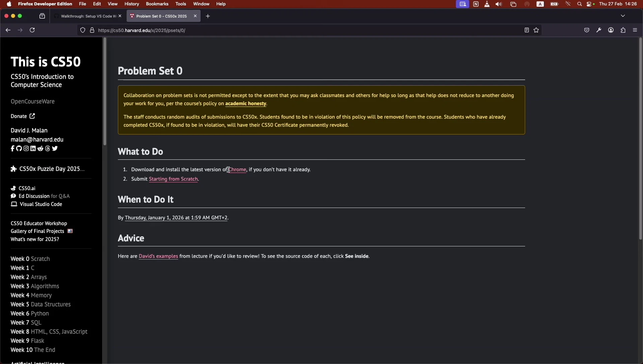Close the Problem Set 0 tab
The width and height of the screenshot is (643, 364).
pos(195,16)
